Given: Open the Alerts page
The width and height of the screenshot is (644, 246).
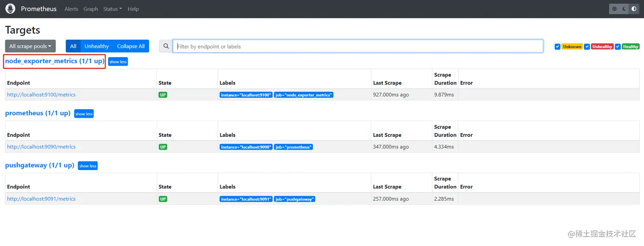Looking at the screenshot, I should pos(71,9).
